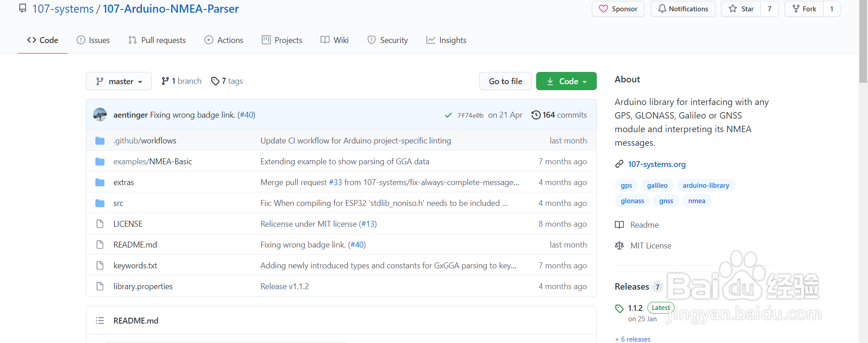Open commit hash 7f74e0b

(x=470, y=115)
